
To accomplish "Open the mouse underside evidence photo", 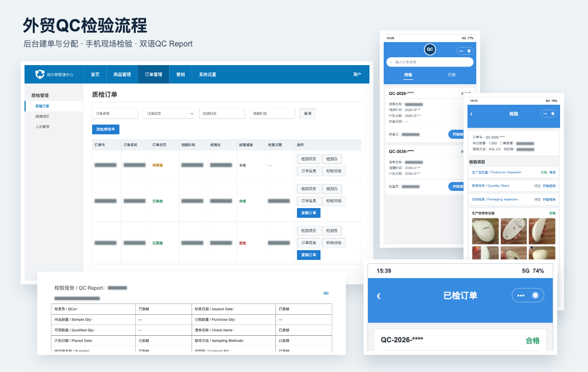I will [514, 231].
